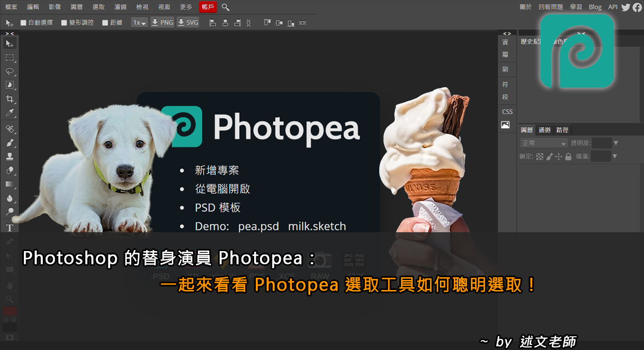Open the image panel icon in sidebar
The height and width of the screenshot is (350, 644).
505,125
